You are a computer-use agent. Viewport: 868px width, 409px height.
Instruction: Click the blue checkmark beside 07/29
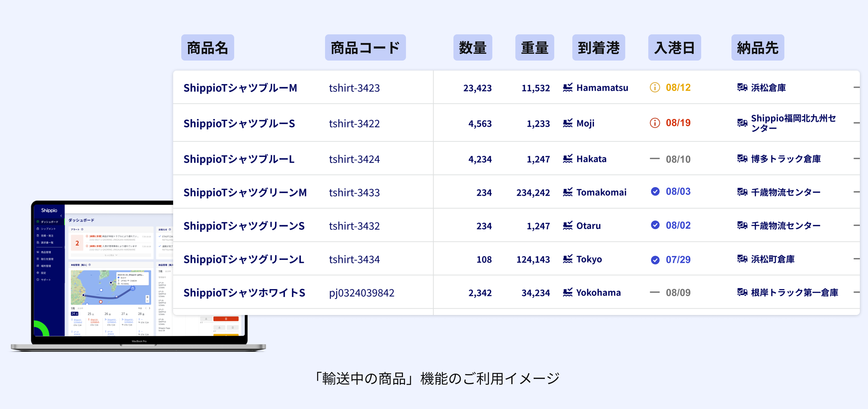click(655, 260)
